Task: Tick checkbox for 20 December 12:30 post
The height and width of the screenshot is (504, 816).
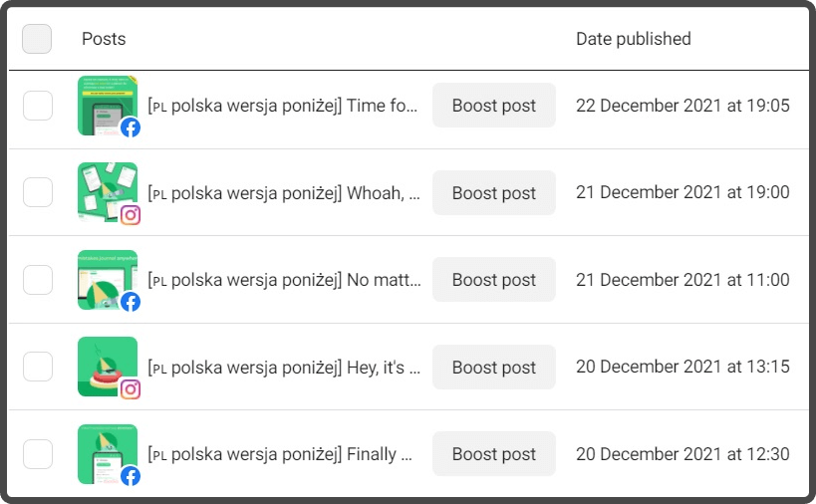Action: click(x=38, y=454)
